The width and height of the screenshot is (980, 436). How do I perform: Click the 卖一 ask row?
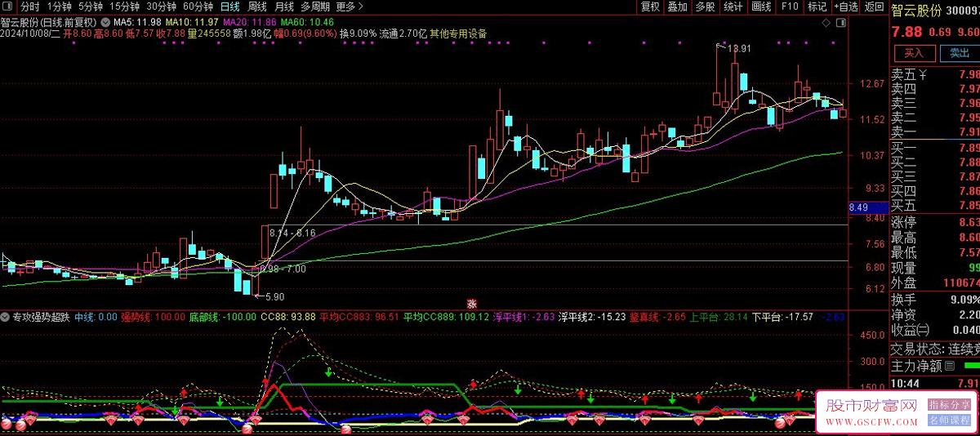coord(935,131)
